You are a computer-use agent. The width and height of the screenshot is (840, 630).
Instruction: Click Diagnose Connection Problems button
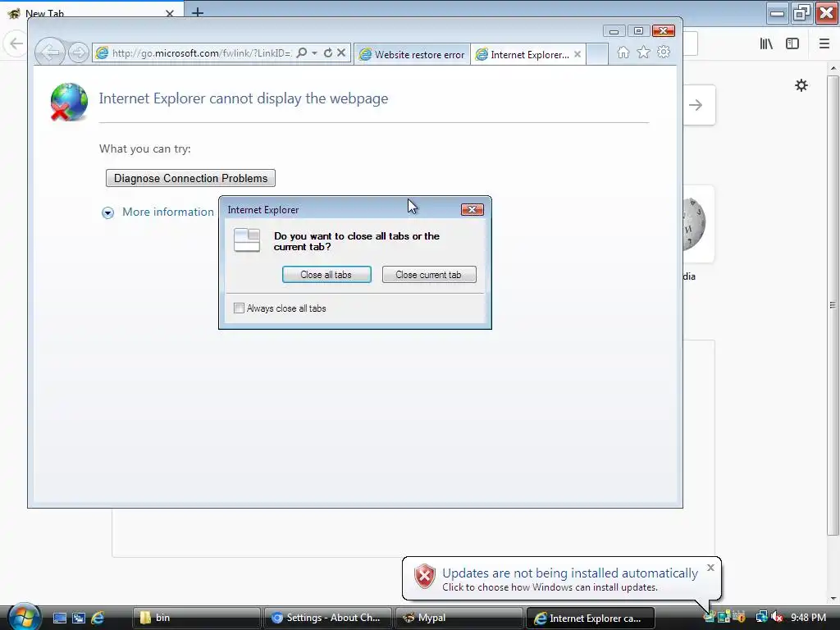click(x=190, y=178)
